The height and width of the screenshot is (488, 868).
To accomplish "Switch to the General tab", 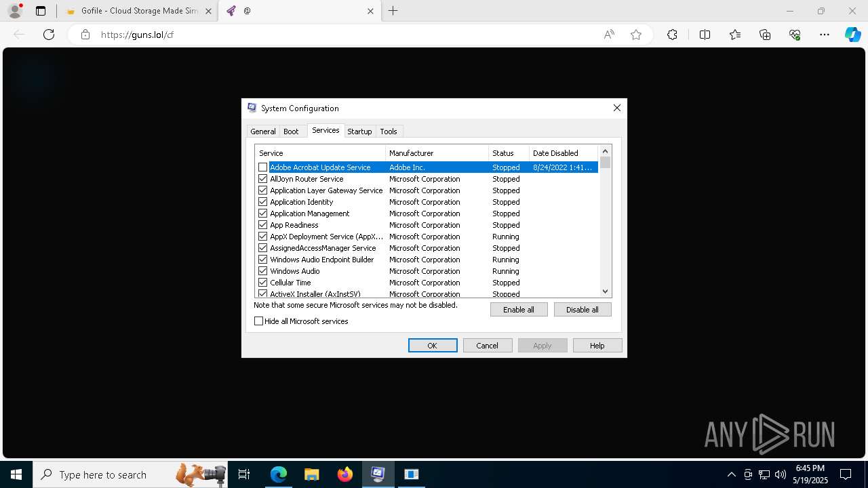I will click(x=263, y=131).
